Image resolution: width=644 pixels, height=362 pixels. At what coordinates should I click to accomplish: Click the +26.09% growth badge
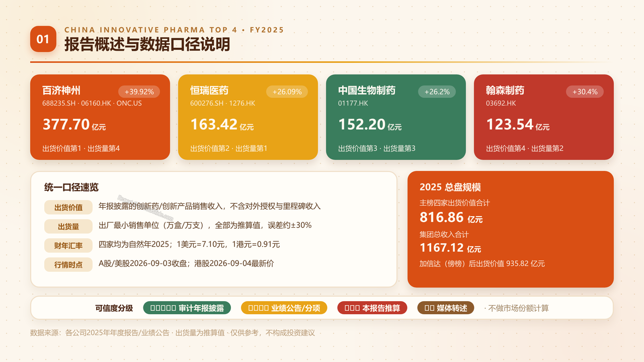(x=287, y=92)
